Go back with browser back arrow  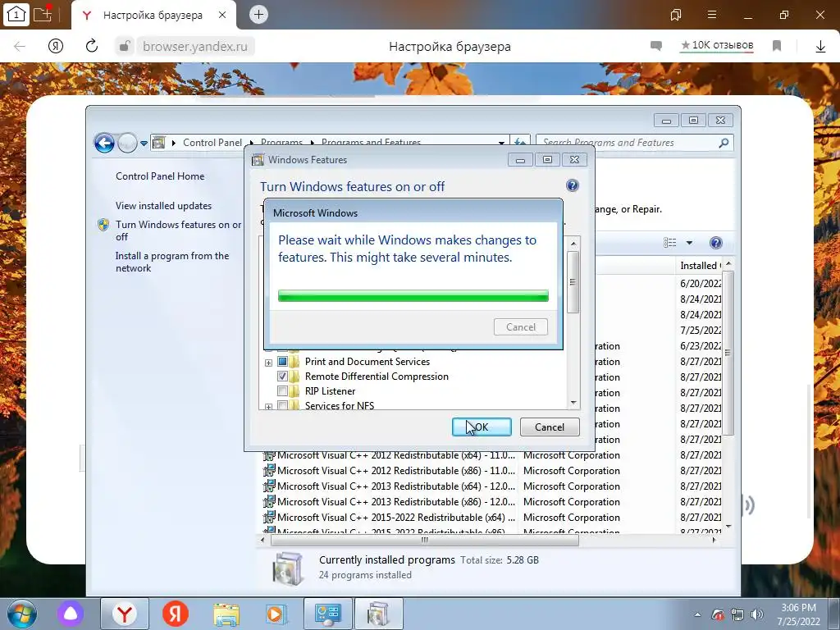click(20, 47)
